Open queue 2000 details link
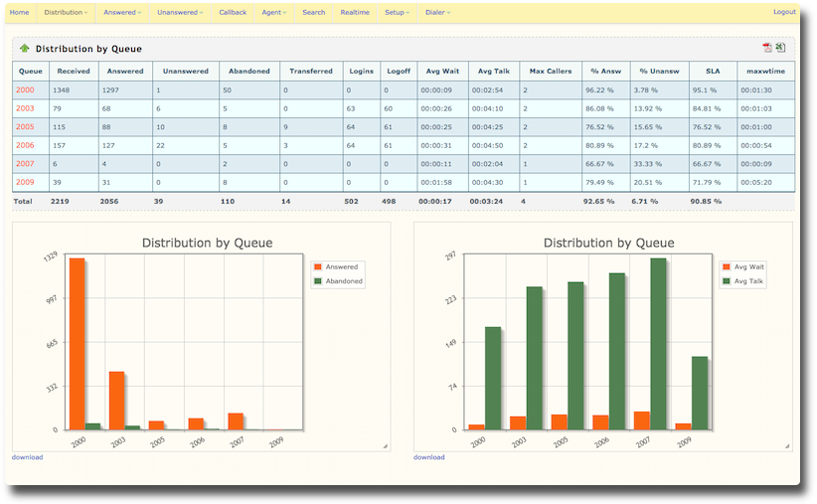Screen dimensions: 817x504 point(25,89)
